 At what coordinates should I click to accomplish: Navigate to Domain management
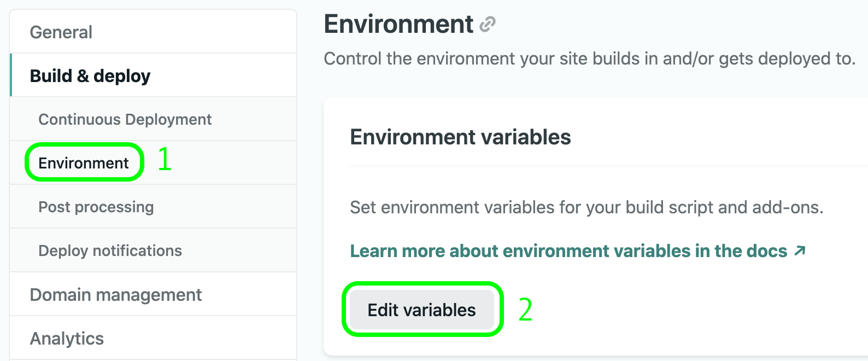tap(153, 294)
